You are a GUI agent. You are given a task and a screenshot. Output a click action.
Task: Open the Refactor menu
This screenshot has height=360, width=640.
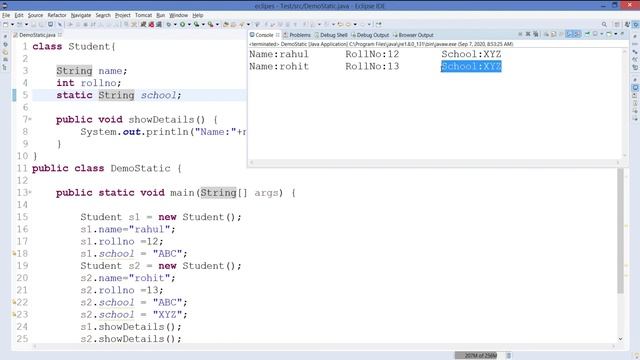57,15
